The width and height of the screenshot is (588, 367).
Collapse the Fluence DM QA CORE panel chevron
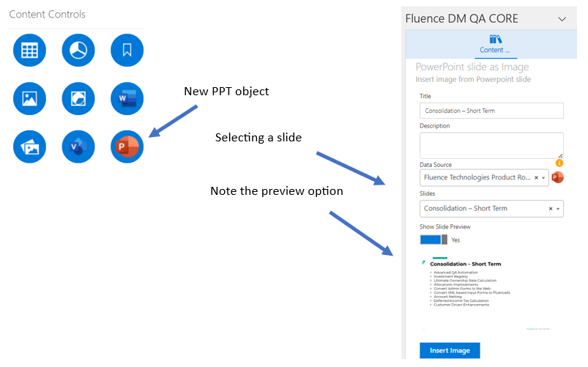tap(562, 19)
